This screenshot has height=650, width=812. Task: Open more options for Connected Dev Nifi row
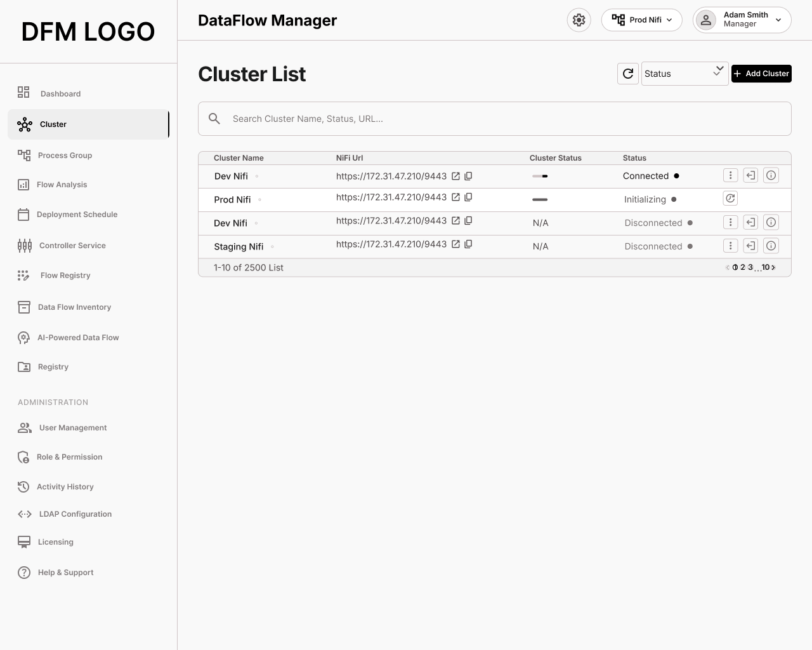[x=730, y=176]
